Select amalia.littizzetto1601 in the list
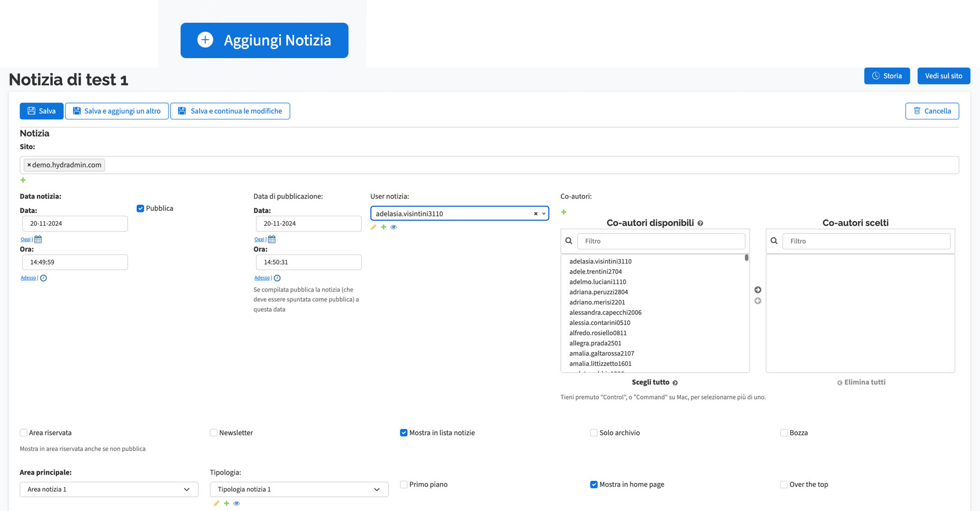The width and height of the screenshot is (980, 511). [600, 364]
